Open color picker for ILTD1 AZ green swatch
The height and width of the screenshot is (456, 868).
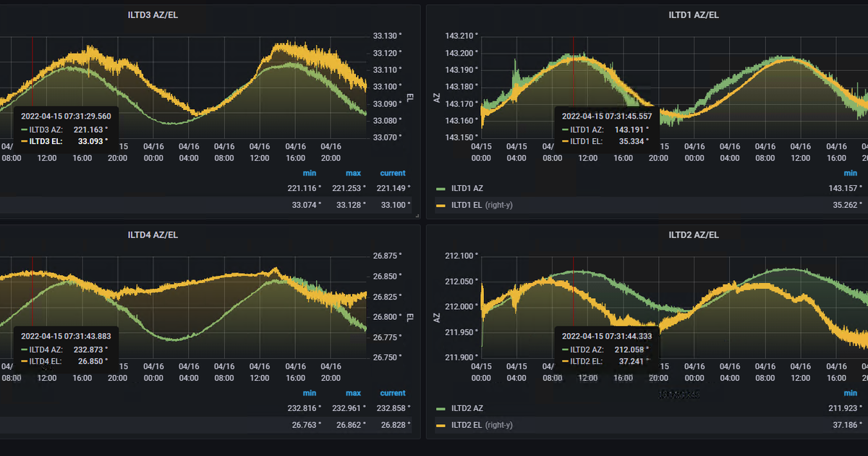tap(441, 188)
